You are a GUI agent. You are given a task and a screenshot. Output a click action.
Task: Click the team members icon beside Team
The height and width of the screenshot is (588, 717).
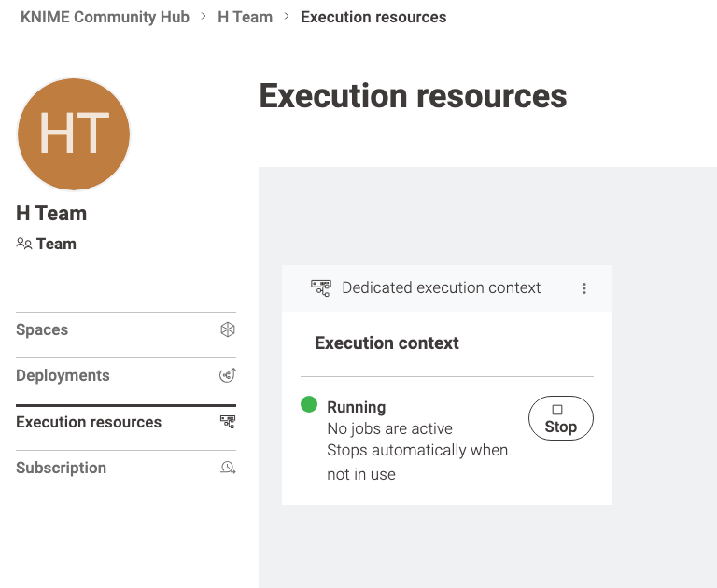(24, 244)
